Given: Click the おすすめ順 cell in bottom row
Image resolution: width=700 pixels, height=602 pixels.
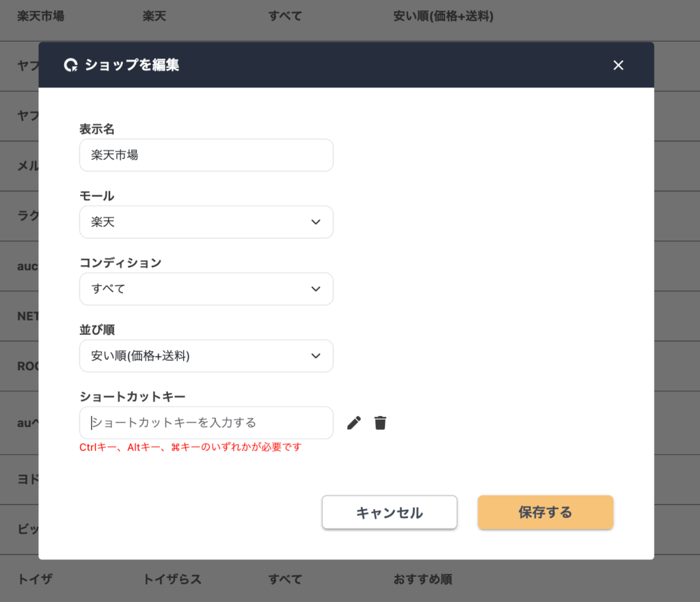Looking at the screenshot, I should [422, 579].
